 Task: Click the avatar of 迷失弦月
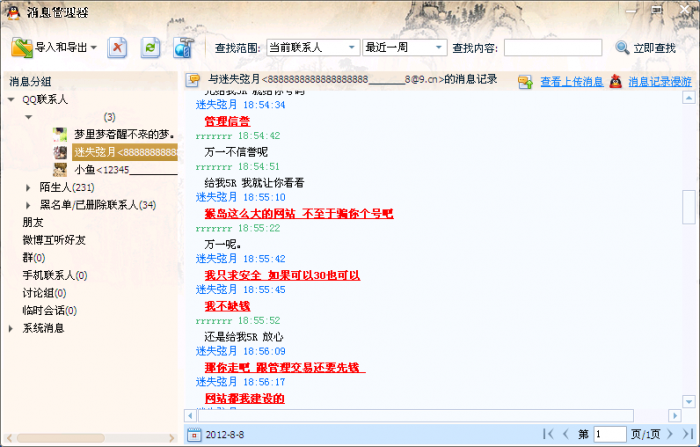click(x=60, y=152)
